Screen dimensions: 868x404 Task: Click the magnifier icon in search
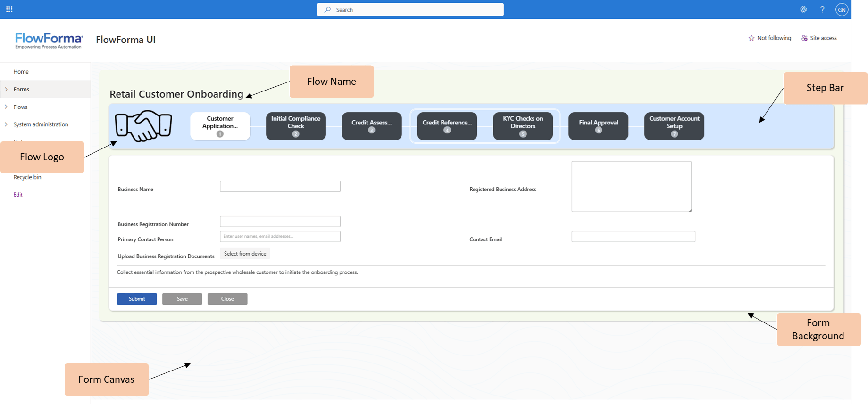[327, 9]
